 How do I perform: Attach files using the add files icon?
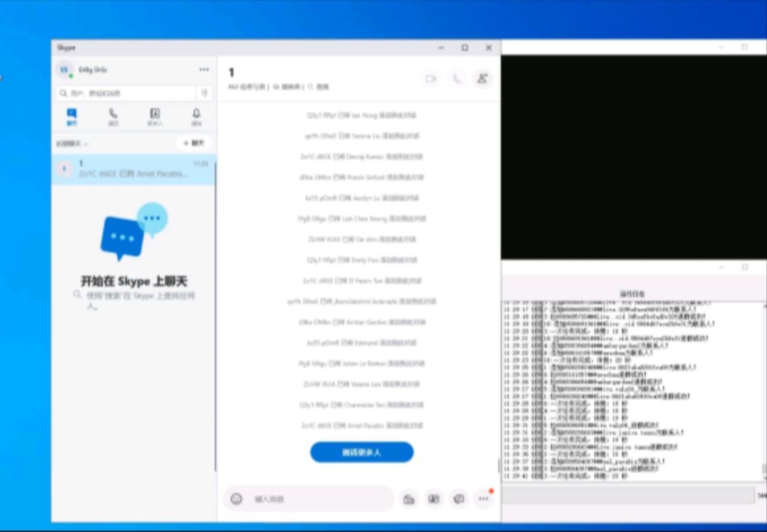pos(409,499)
